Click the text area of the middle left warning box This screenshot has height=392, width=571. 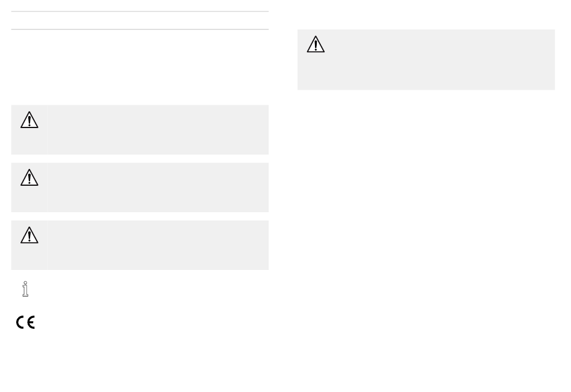158,187
